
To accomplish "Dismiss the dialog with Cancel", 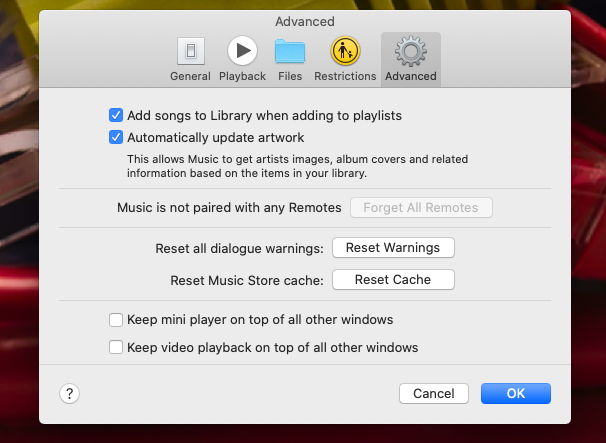I will click(434, 394).
